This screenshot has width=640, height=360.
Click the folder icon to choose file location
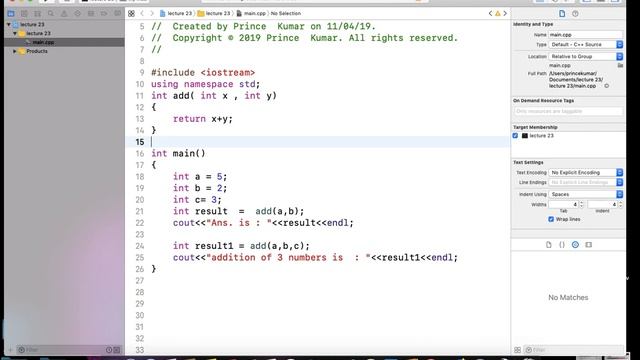(620, 65)
